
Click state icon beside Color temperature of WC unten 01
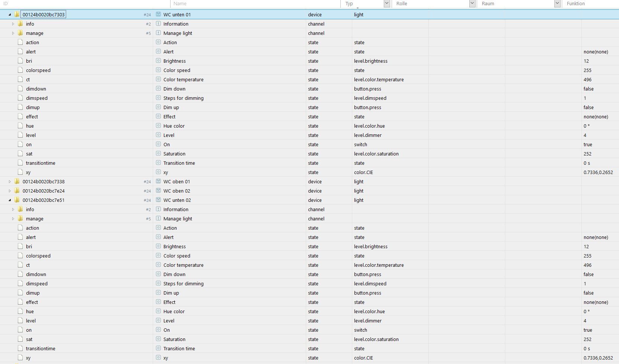click(158, 79)
